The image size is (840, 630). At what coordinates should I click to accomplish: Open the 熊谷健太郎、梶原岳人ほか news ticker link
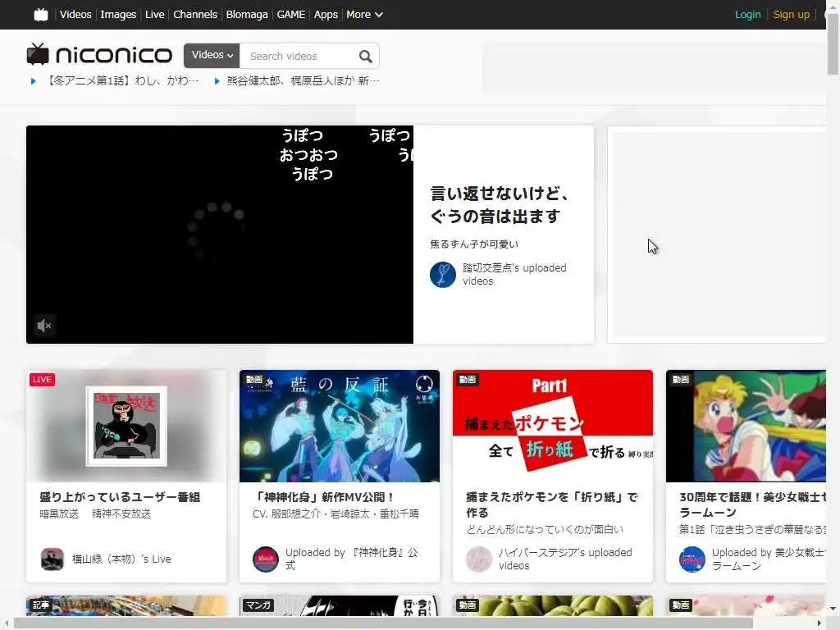point(303,81)
